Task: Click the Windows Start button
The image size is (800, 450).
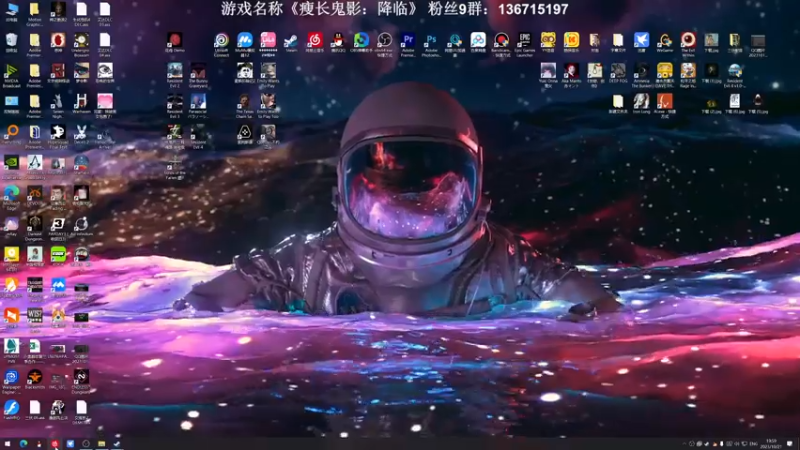Action: [7, 444]
